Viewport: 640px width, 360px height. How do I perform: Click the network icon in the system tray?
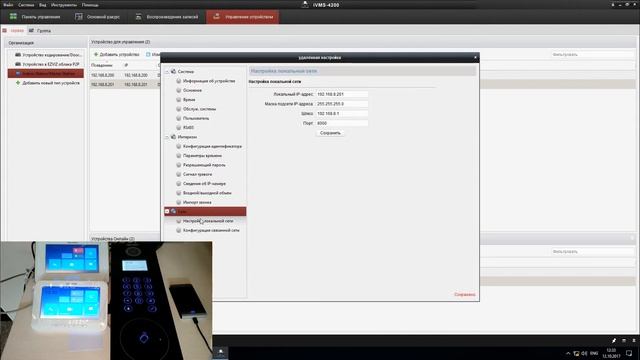[x=576, y=353]
